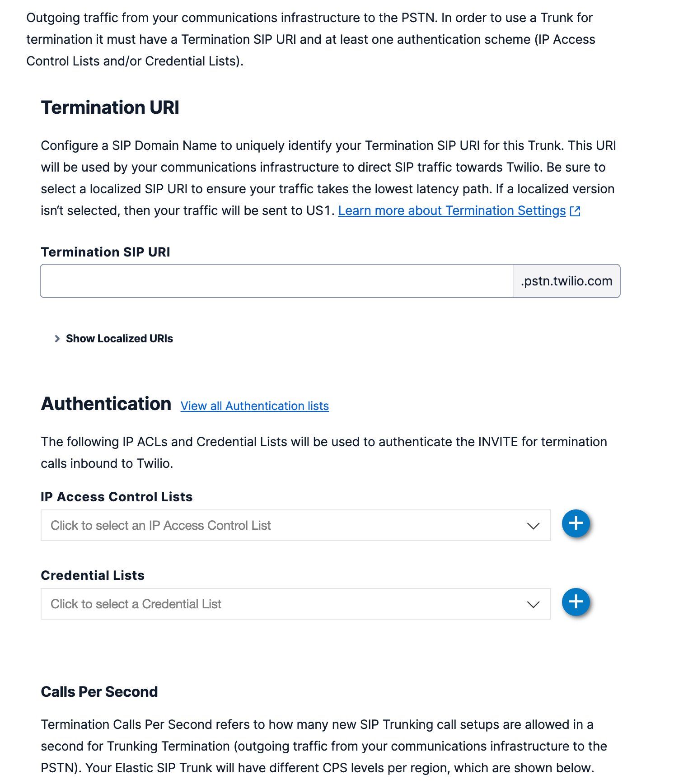Open the Credential List dropdown
The width and height of the screenshot is (674, 784).
coord(289,604)
